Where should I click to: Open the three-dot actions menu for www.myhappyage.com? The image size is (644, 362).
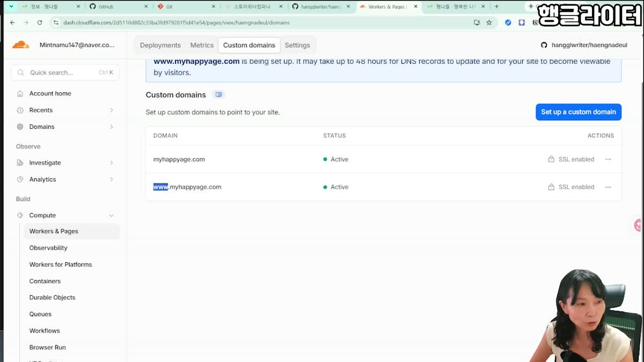click(x=608, y=187)
